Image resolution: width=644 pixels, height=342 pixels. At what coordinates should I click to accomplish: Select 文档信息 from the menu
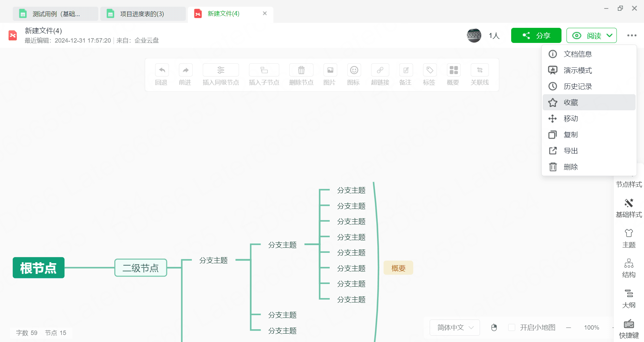589,54
